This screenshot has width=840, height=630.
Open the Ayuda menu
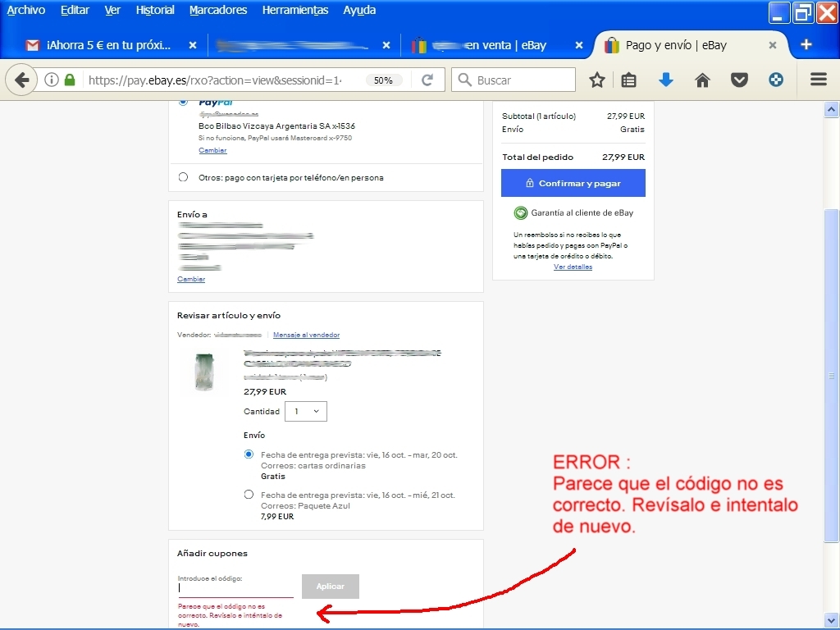tap(359, 10)
